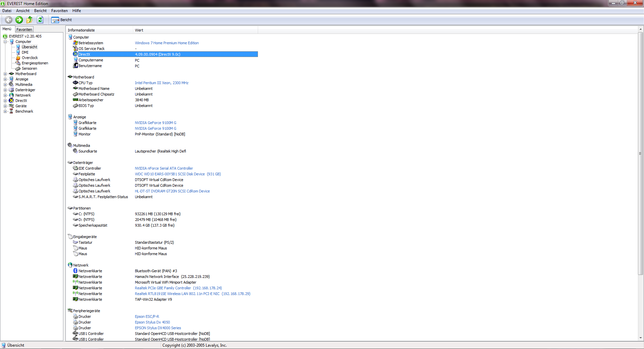Click the Soundkarte speaker icon
Viewport: 644px width, 349px height.
pyautogui.click(x=75, y=151)
